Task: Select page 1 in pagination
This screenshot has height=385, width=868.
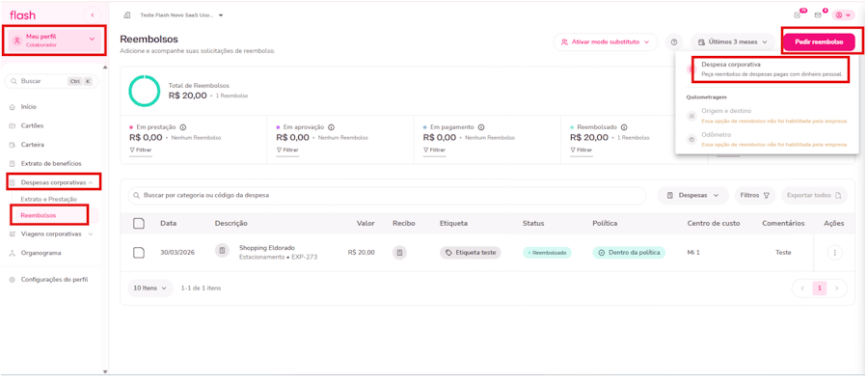Action: pos(820,289)
